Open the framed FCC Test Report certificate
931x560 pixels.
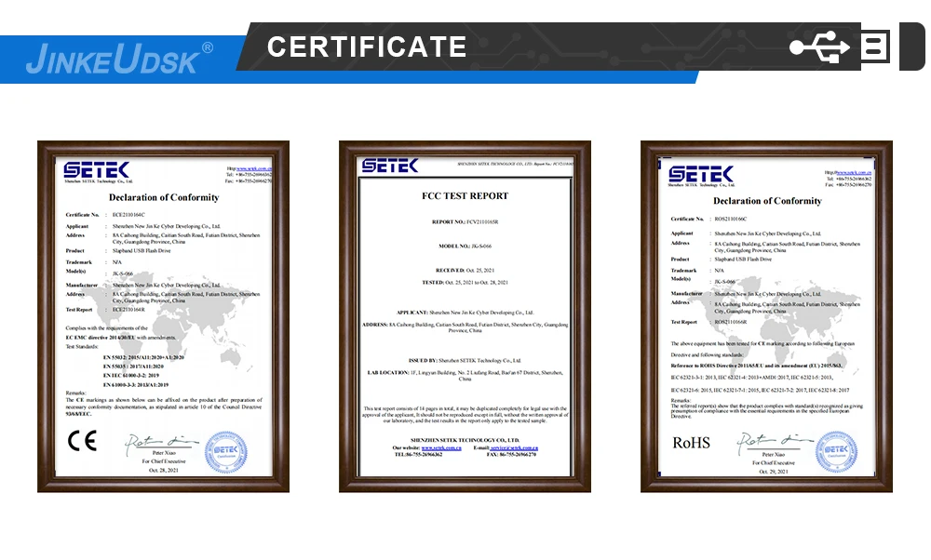tap(465, 316)
